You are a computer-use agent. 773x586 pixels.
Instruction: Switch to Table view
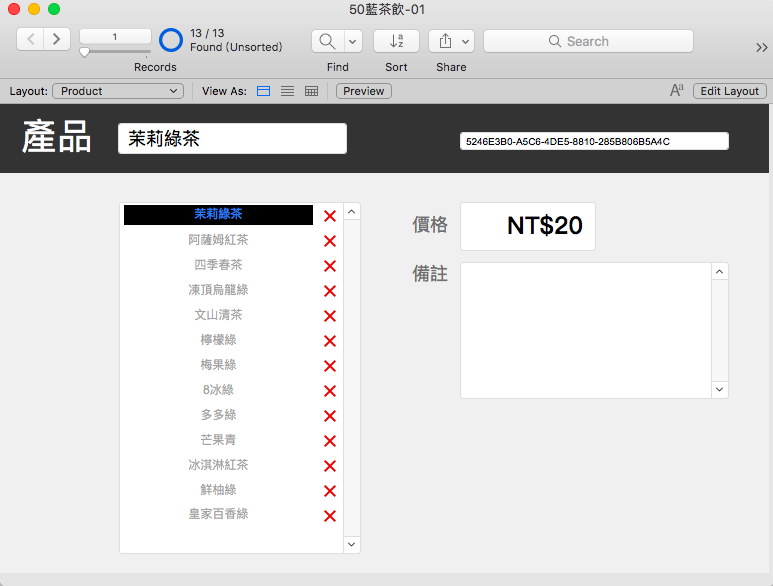[x=311, y=91]
